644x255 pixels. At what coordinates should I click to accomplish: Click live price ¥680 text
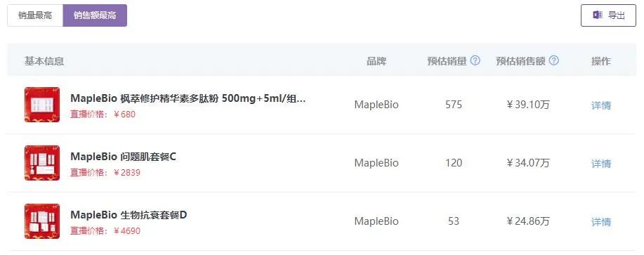tap(124, 115)
